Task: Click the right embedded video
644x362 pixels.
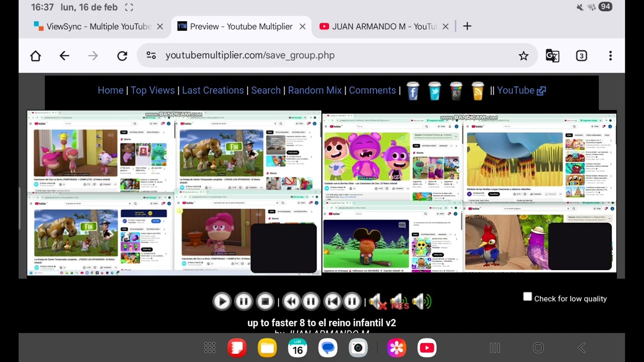Action: tap(469, 193)
